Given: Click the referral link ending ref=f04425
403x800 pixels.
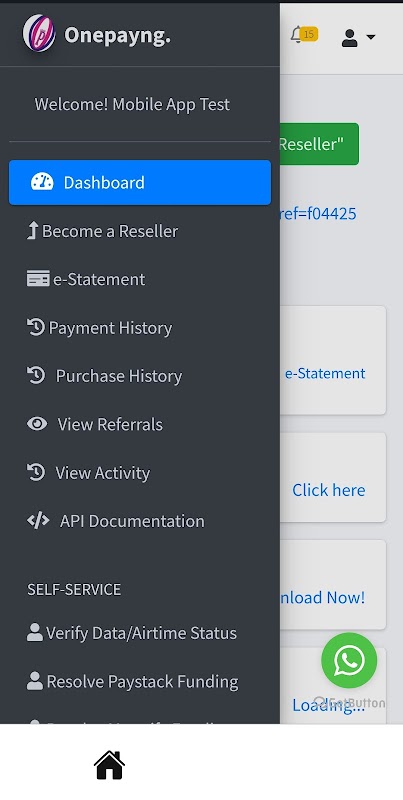Looking at the screenshot, I should (x=318, y=213).
